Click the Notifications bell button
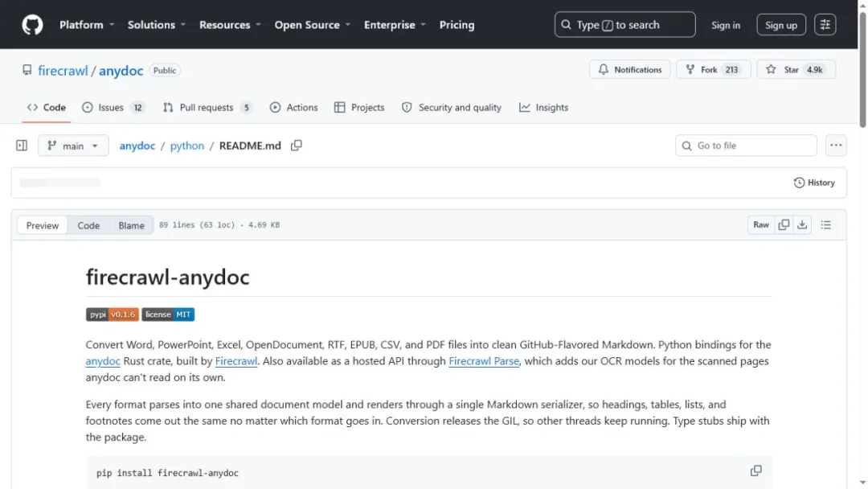868x489 pixels. click(x=629, y=69)
